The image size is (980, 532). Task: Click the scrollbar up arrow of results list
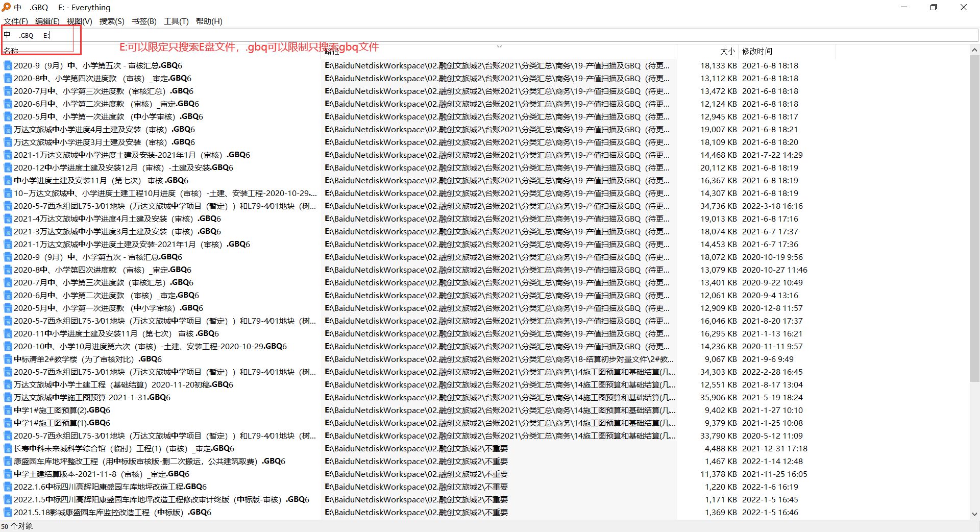pyautogui.click(x=974, y=50)
